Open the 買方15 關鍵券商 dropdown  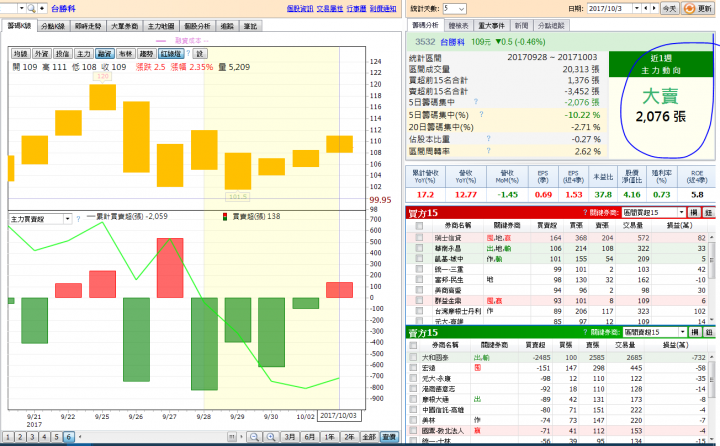coord(654,212)
